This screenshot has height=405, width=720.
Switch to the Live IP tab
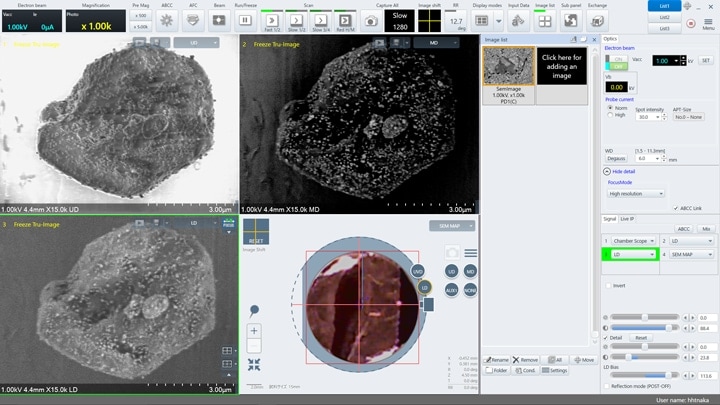628,217
